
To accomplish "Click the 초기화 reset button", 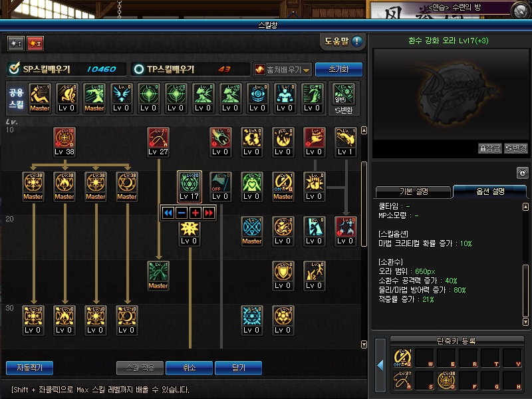I will click(x=338, y=69).
